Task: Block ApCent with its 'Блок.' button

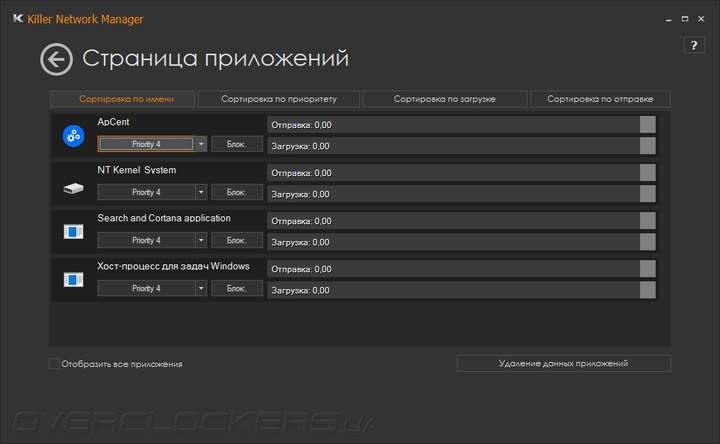Action: tap(237, 144)
